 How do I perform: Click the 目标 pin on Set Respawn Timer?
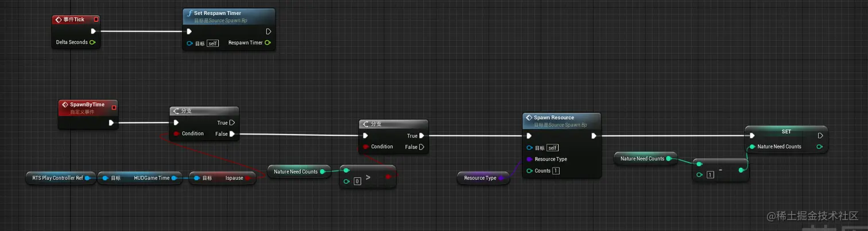(x=190, y=44)
